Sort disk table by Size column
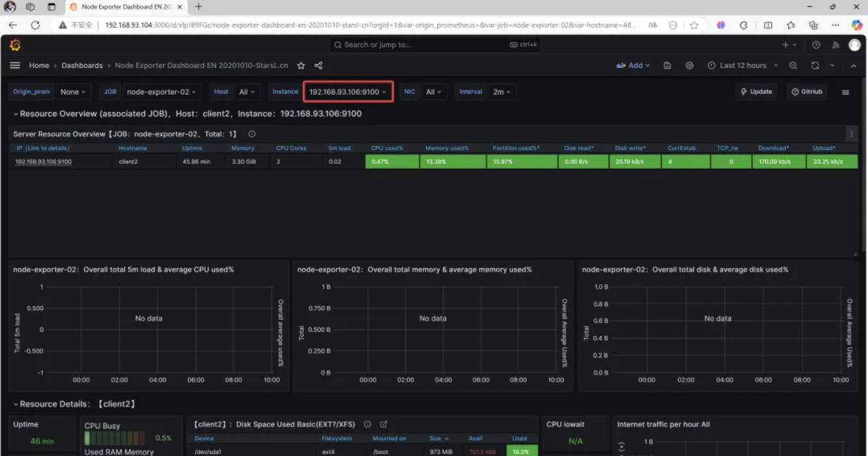 click(x=439, y=438)
